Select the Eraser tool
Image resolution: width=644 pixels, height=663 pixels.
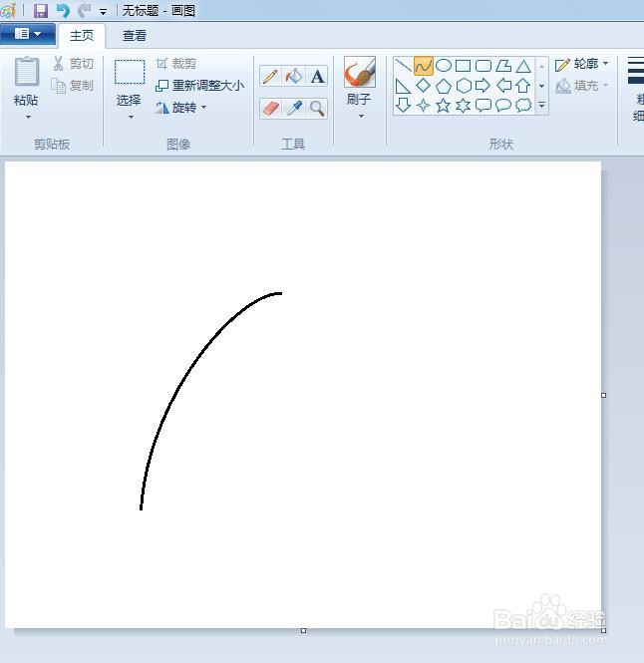(x=270, y=109)
